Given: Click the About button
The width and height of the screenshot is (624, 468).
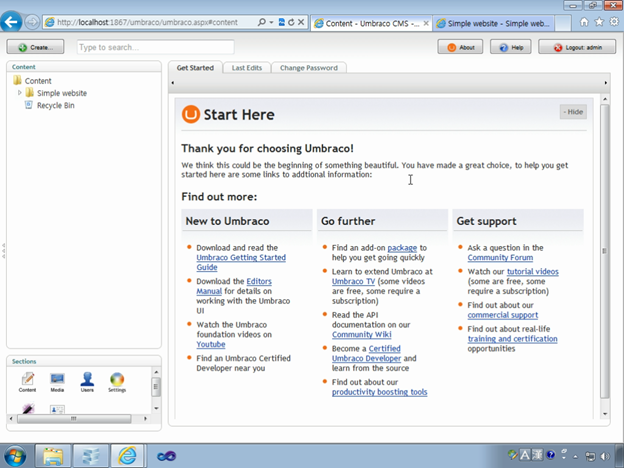Looking at the screenshot, I should [x=460, y=47].
